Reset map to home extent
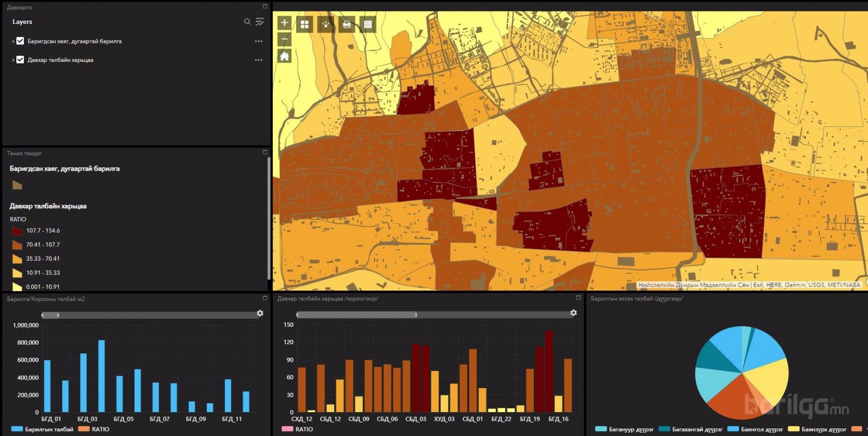The image size is (868, 436). click(x=284, y=56)
